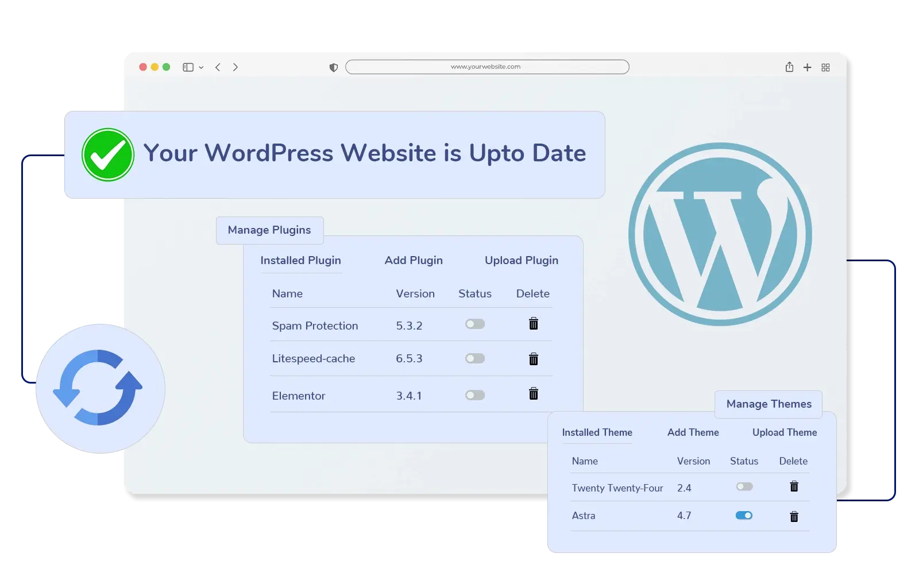Viewport: 919px width, 588px height.
Task: Click the yellow minimize window button
Action: point(155,67)
